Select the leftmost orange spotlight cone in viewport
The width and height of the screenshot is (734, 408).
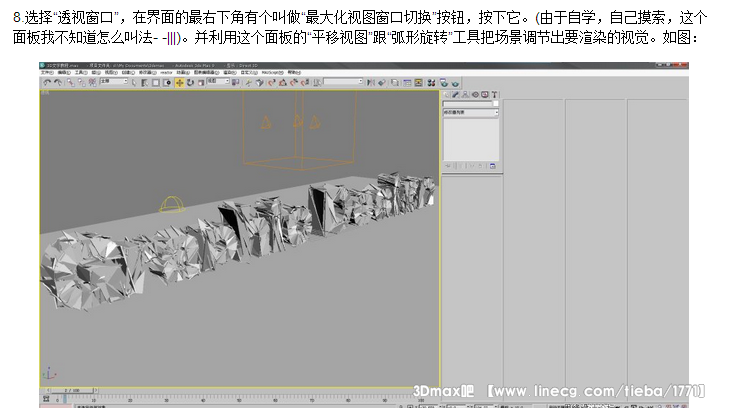pos(266,122)
